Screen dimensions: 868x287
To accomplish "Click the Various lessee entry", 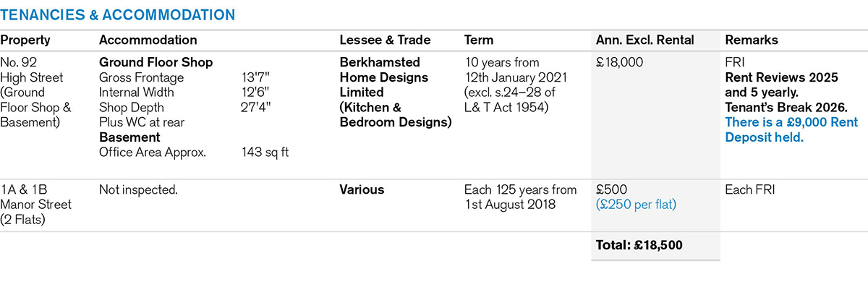I will [362, 189].
